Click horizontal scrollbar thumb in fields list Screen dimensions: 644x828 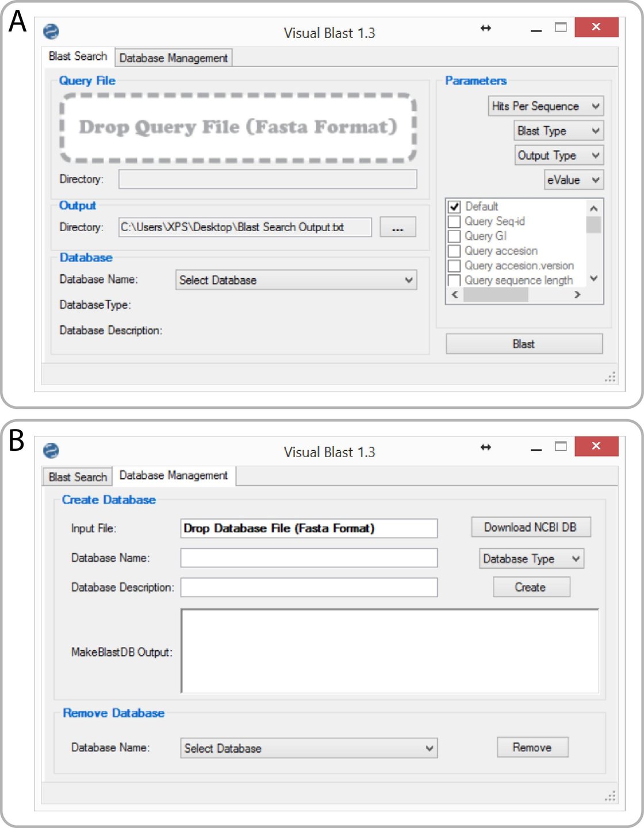496,294
